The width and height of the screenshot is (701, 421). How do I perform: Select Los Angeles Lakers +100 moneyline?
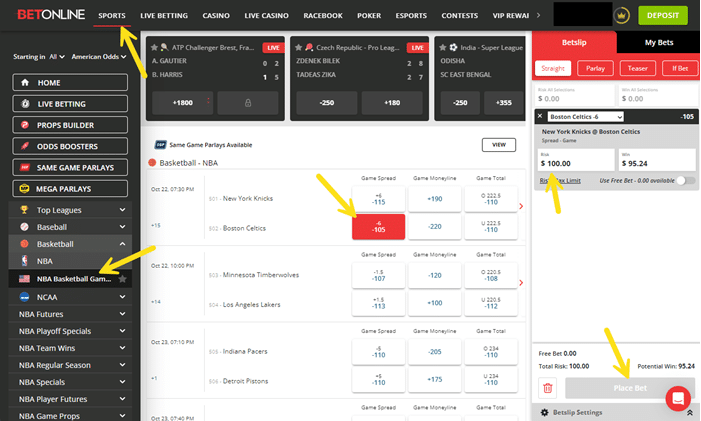435,303
